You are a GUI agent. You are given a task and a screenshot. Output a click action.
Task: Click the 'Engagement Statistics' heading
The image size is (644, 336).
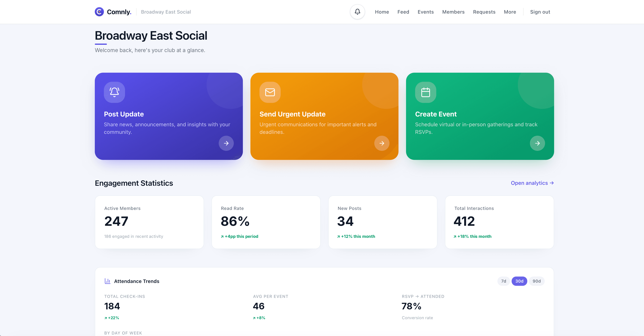[134, 183]
